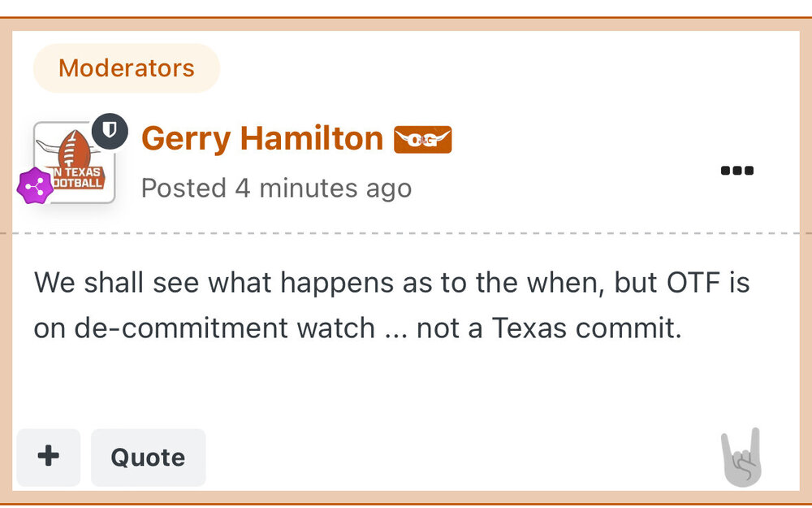Click the purple share-nodes rank icon

(x=34, y=186)
